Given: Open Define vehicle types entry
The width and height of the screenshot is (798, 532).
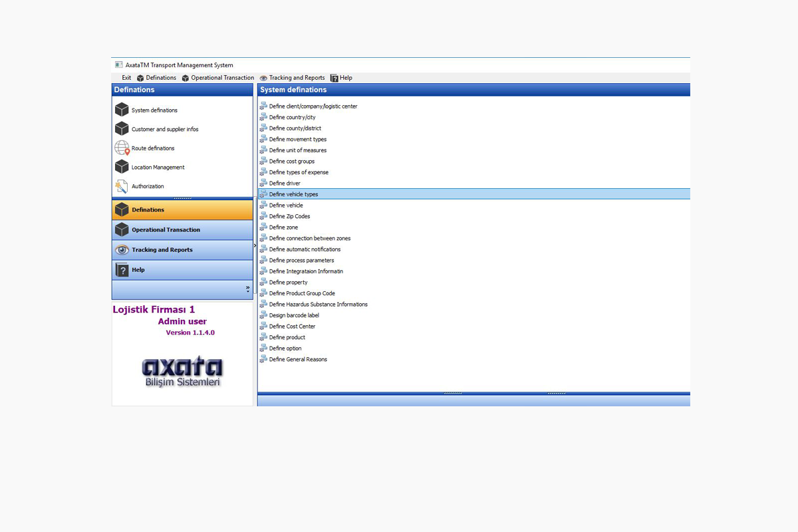Looking at the screenshot, I should [293, 194].
